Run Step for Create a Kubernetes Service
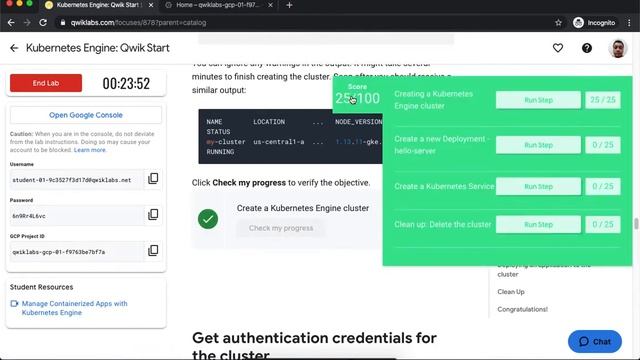The height and width of the screenshot is (360, 640). (x=538, y=187)
